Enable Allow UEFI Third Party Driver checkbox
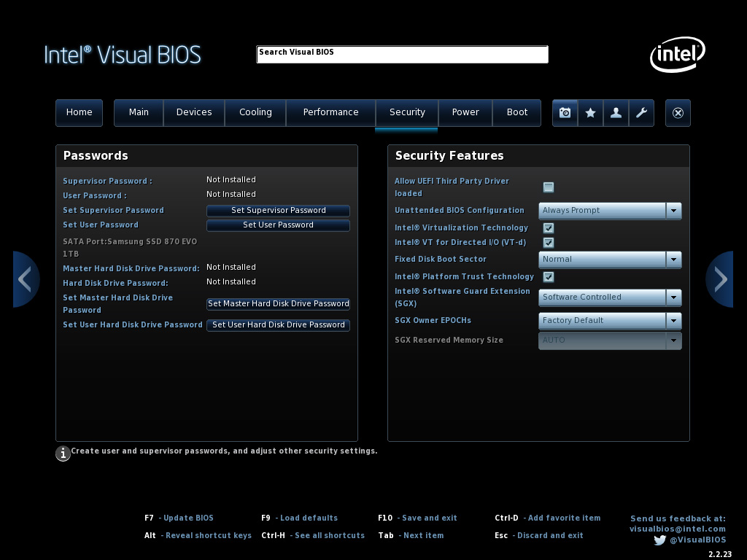The width and height of the screenshot is (747, 560). coord(549,187)
